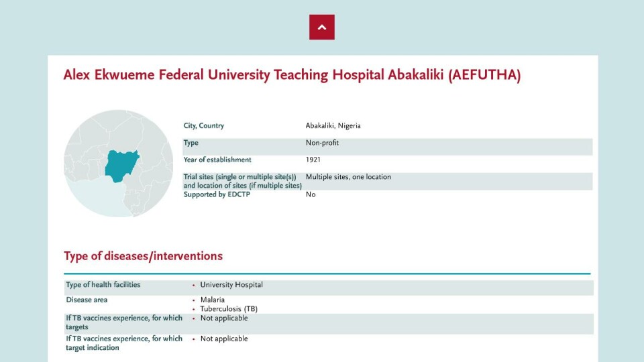Screen dimensions: 644x362
Task: Click the red scroll-to-top chevron button
Action: click(x=322, y=27)
